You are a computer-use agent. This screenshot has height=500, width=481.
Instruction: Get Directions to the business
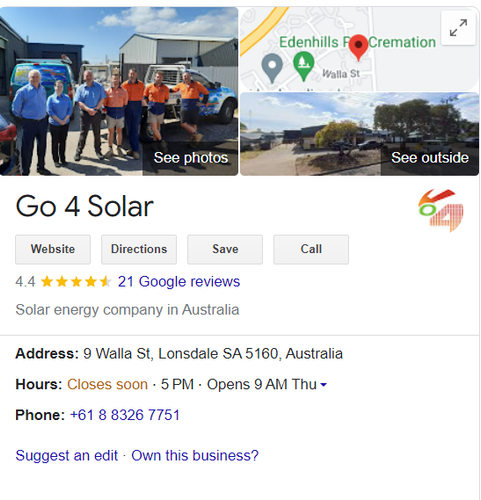pos(139,249)
